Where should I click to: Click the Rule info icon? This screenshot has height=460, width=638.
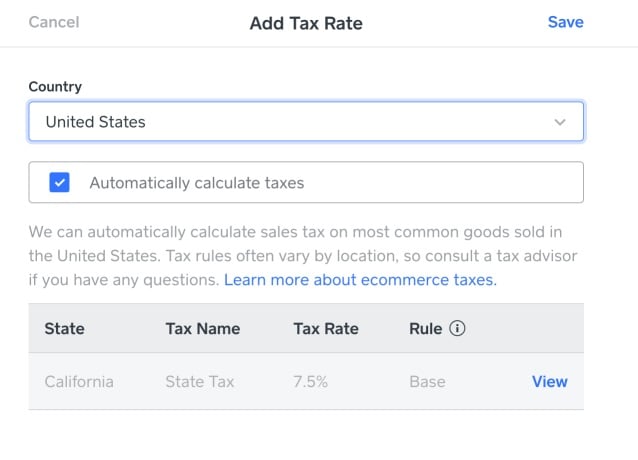457,328
